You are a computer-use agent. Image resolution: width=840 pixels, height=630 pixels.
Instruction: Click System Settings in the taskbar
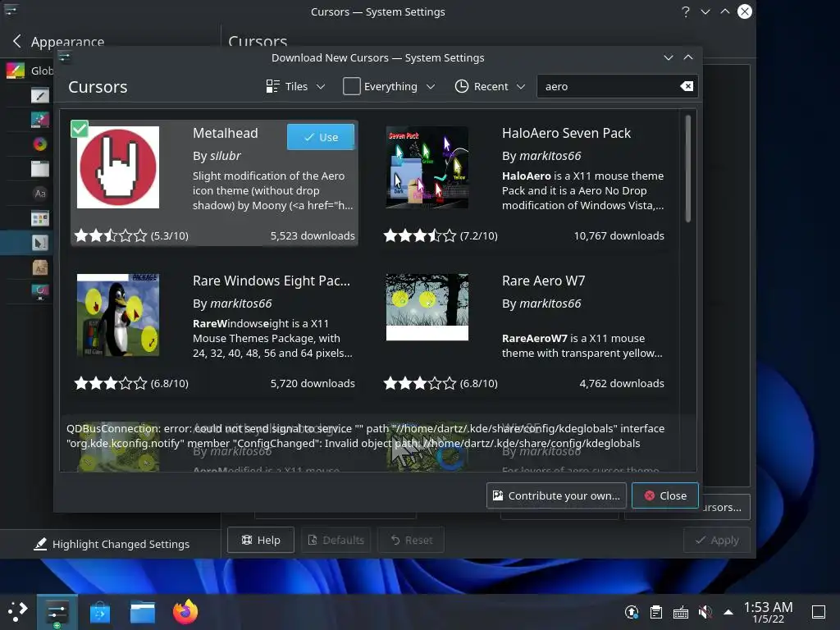coord(57,612)
